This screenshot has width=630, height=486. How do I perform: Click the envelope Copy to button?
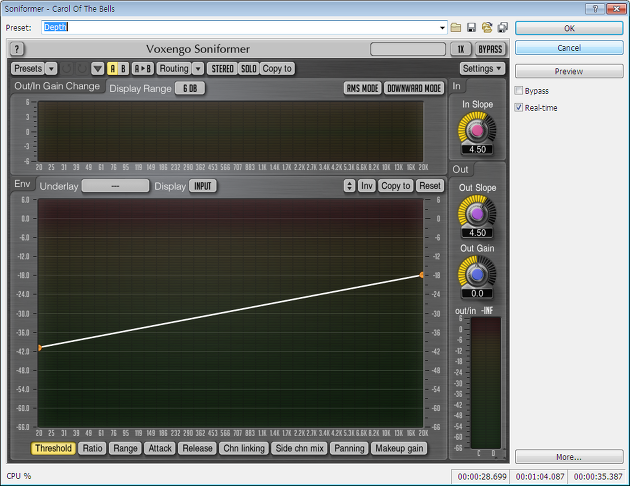(x=395, y=186)
